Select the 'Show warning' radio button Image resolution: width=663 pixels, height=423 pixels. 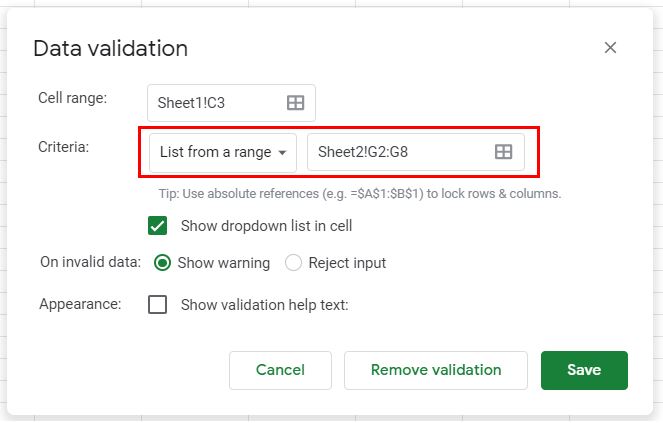[x=162, y=263]
